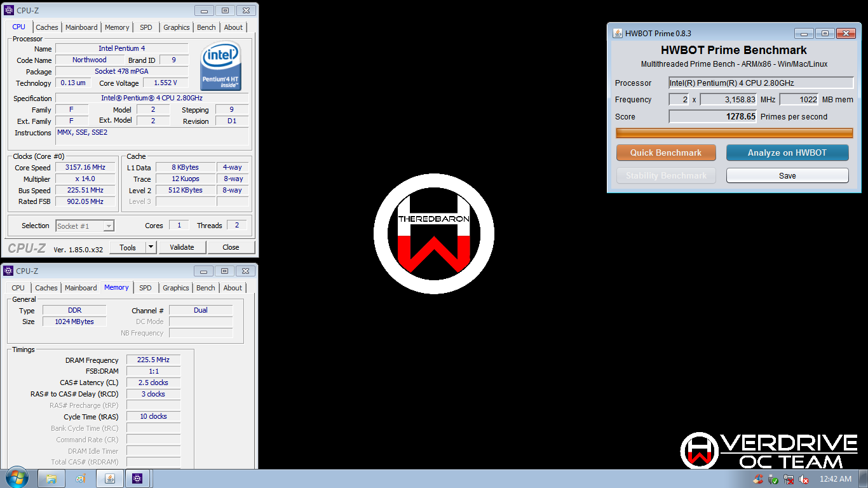868x488 pixels.
Task: Switch to Graphics tab in CPU-Z memory window
Action: [176, 288]
